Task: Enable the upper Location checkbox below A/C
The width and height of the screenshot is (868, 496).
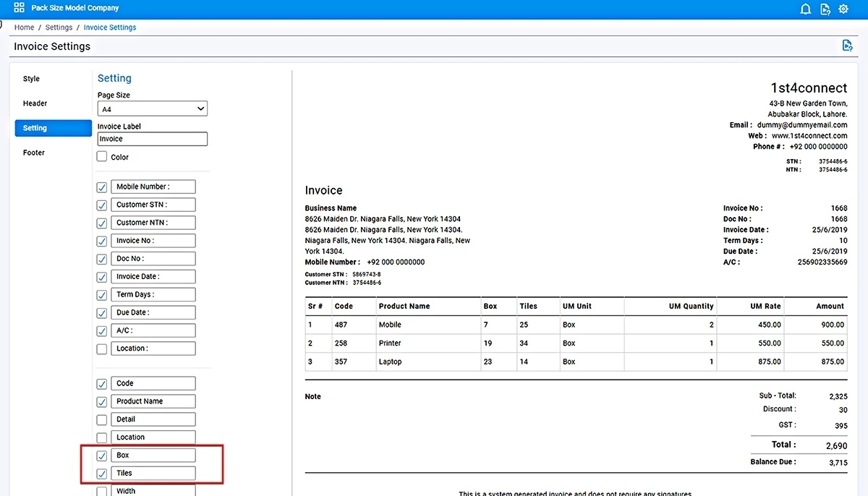Action: (x=102, y=349)
